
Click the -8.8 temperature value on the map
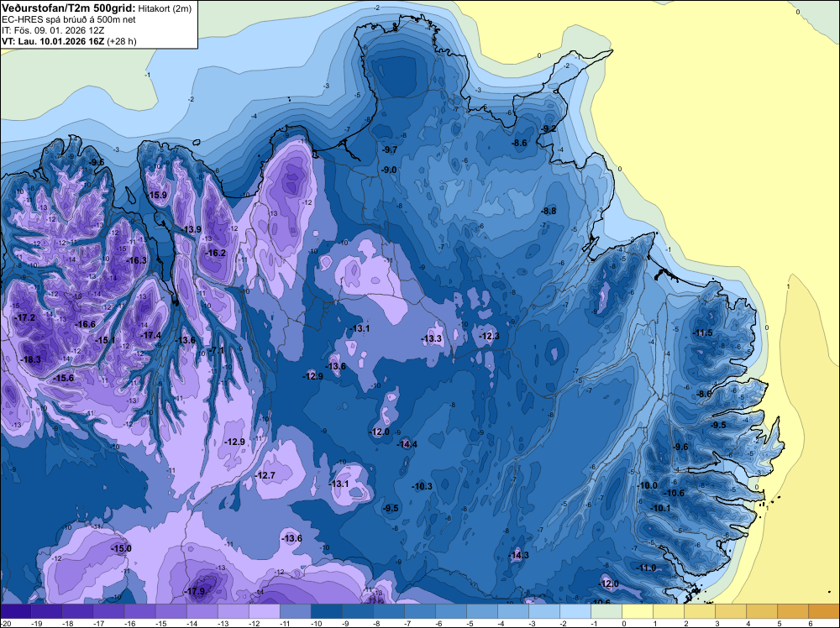tap(549, 211)
